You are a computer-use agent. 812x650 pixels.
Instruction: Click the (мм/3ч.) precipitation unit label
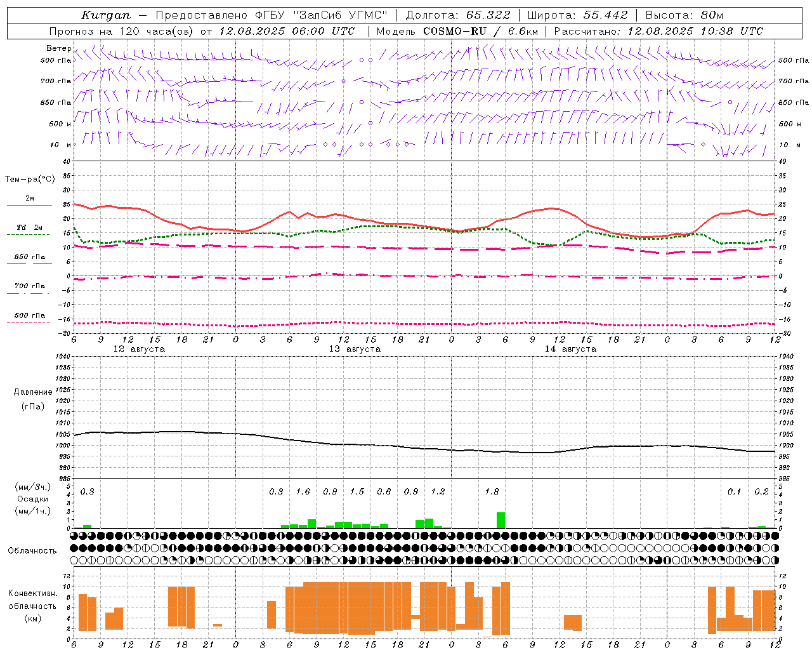(33, 487)
